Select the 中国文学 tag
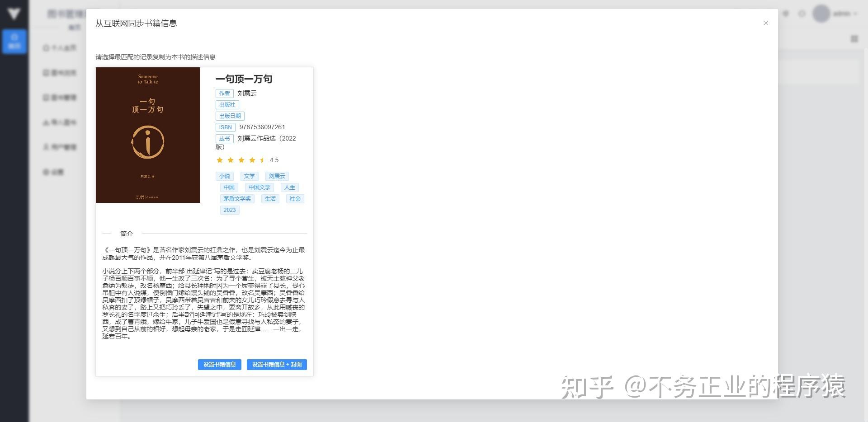868x422 pixels. [259, 187]
